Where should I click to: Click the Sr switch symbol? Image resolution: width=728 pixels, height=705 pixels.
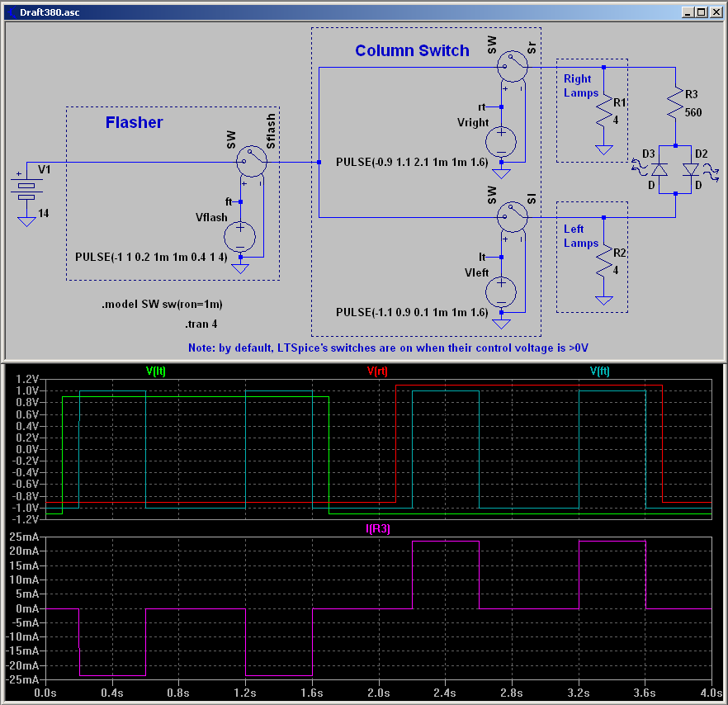point(513,66)
